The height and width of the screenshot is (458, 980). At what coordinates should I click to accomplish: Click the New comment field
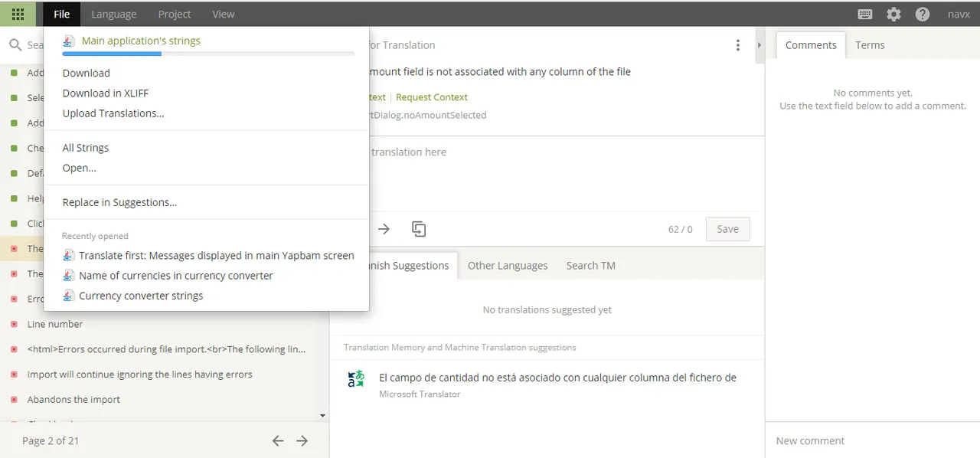coord(873,440)
